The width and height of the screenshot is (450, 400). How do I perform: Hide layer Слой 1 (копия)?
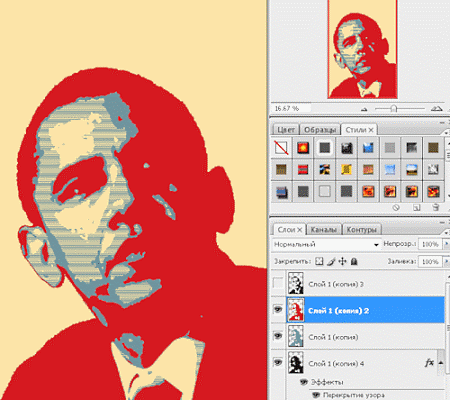pyautogui.click(x=278, y=336)
